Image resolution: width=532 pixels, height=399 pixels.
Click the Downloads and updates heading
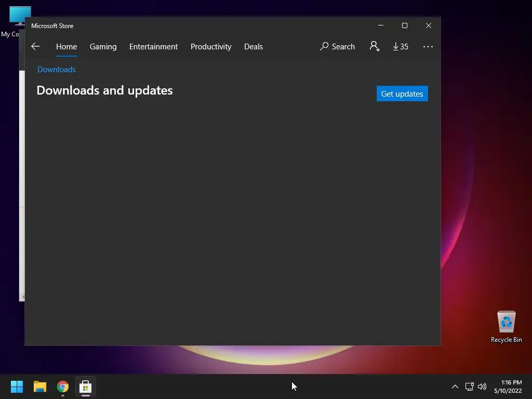point(104,90)
